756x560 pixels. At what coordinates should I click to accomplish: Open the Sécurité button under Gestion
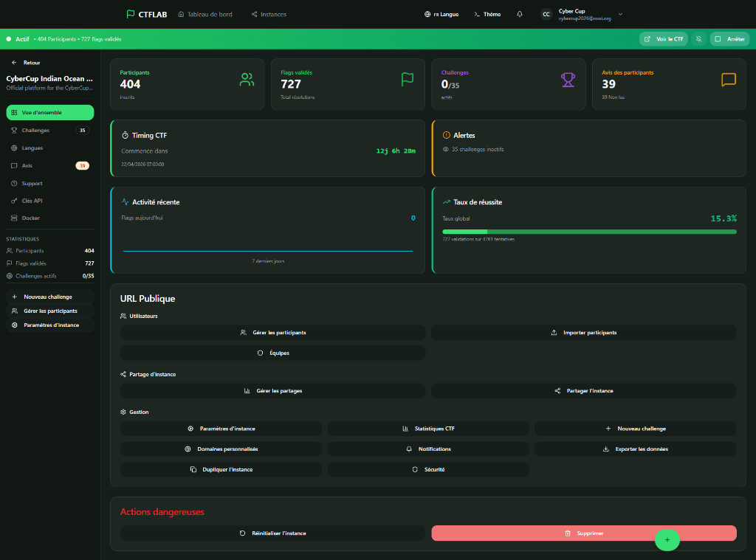pos(428,469)
